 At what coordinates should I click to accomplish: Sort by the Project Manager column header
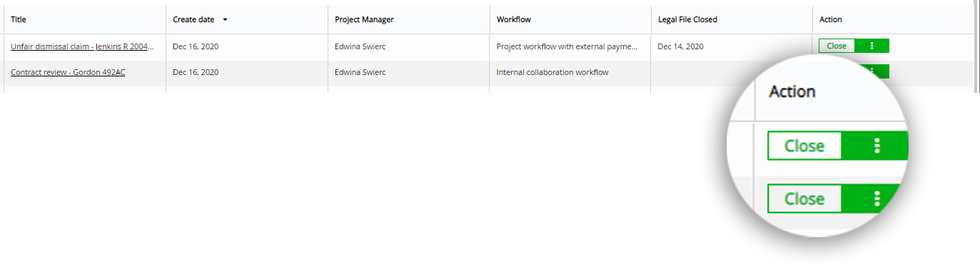click(364, 20)
